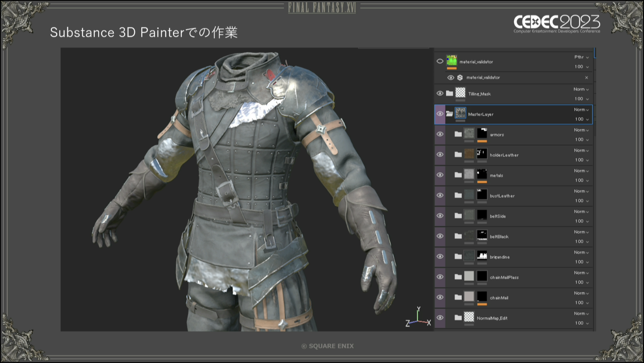The height and width of the screenshot is (363, 644).
Task: Open the opacity 100 dropdown on the material_validator layer
Action: pos(582,66)
